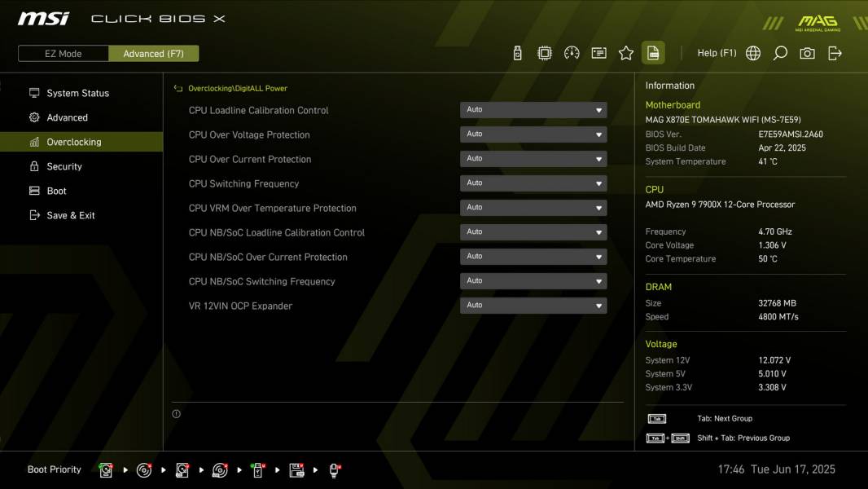The height and width of the screenshot is (489, 868).
Task: Open CPU Over Voltage Protection dropdown
Action: point(533,134)
